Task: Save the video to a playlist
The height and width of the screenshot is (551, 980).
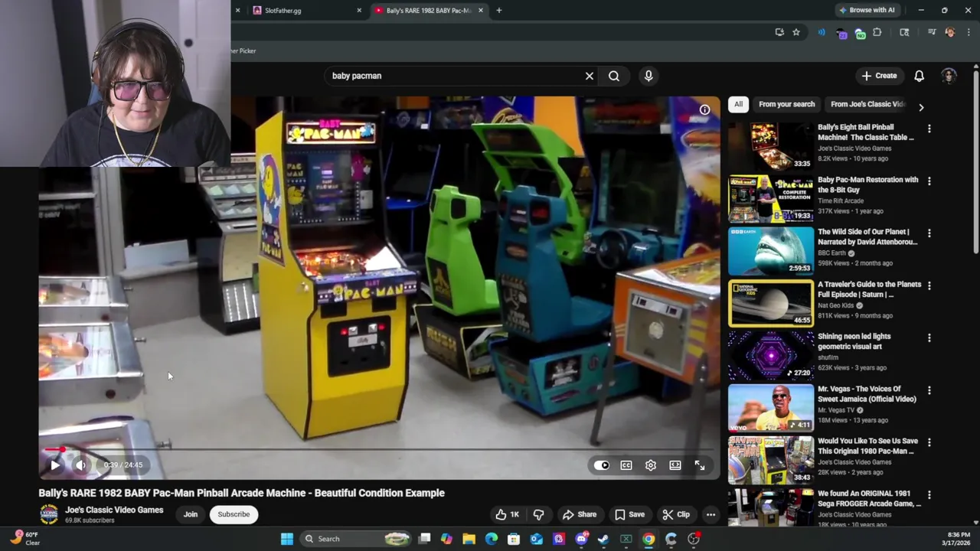Action: pyautogui.click(x=629, y=514)
